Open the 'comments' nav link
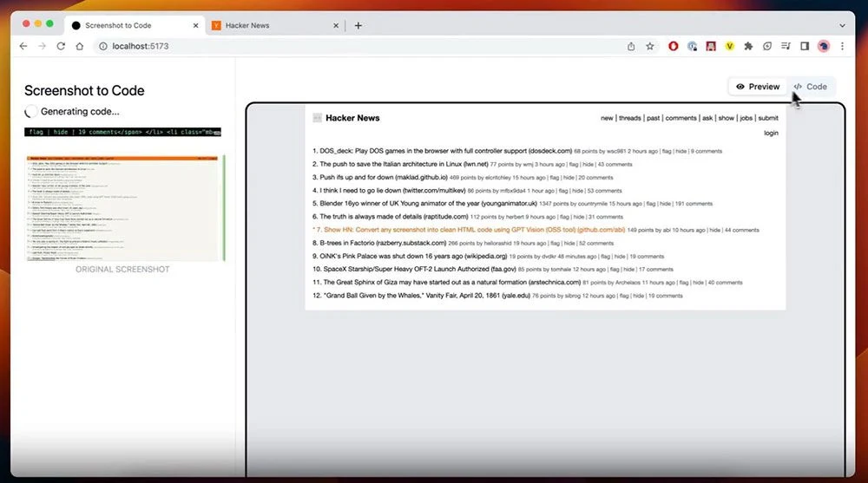Image resolution: width=868 pixels, height=483 pixels. click(x=681, y=119)
